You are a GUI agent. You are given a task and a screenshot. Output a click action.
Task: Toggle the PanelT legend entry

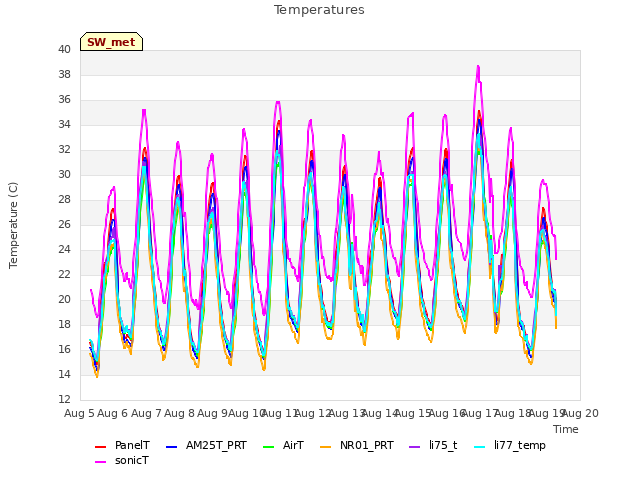pos(122,445)
